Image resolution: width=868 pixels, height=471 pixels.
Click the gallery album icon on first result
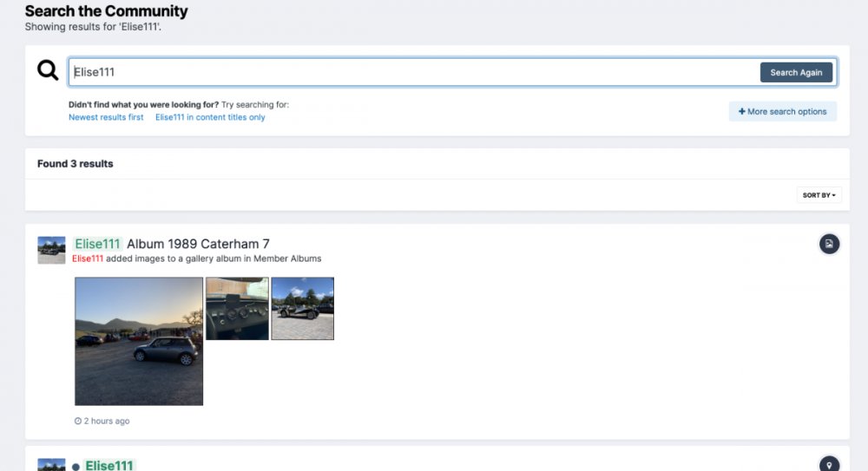(829, 245)
